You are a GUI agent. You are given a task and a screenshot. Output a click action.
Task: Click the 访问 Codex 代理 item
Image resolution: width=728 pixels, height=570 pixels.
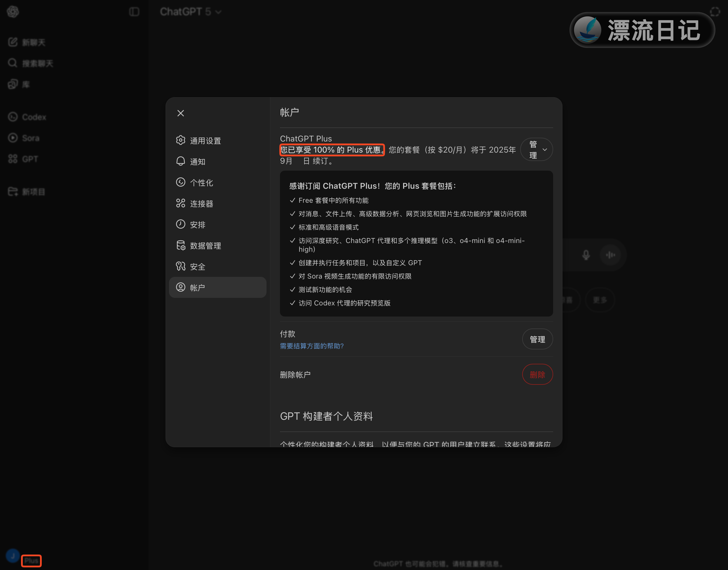345,303
